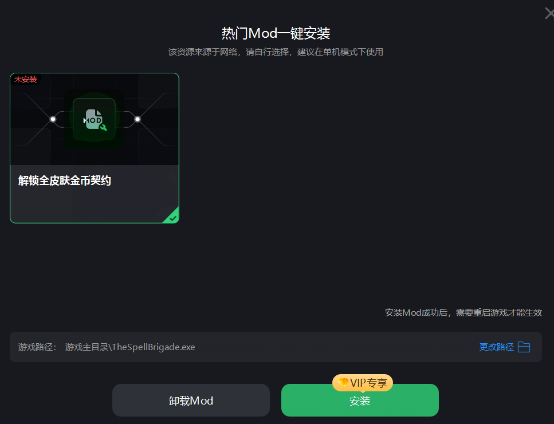The image size is (554, 424).
Task: Click the VIP专享 label text
Action: (368, 383)
